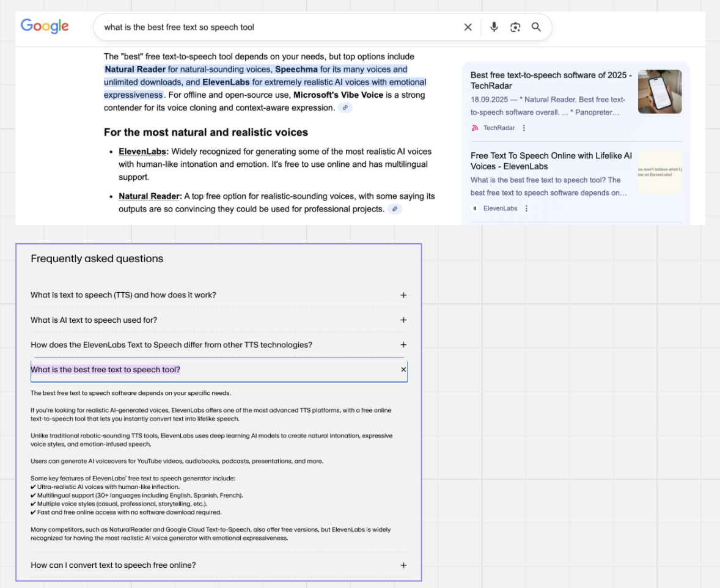Open three-dot menu beside TechRadar source
The width and height of the screenshot is (720, 588).
click(524, 128)
